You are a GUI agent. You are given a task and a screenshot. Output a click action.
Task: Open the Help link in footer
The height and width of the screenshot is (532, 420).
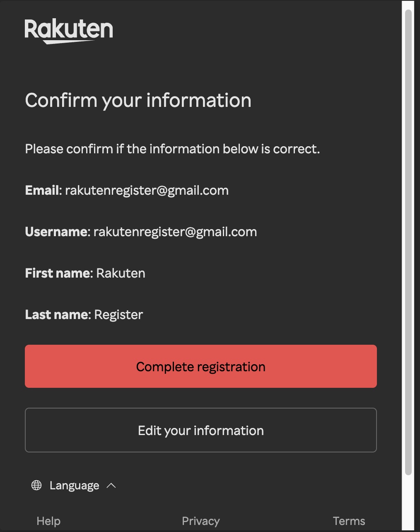pyautogui.click(x=48, y=521)
